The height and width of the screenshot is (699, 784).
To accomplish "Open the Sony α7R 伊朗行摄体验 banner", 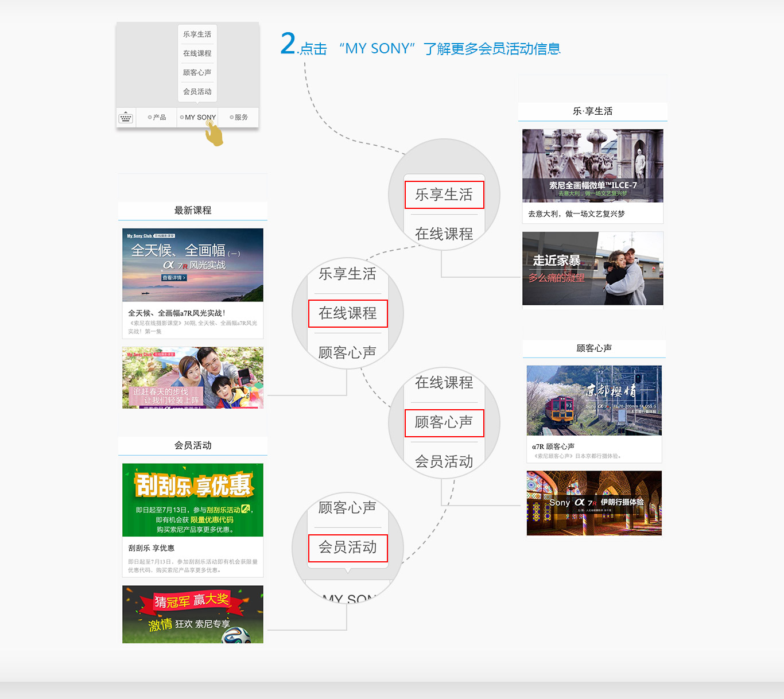I will pyautogui.click(x=594, y=503).
